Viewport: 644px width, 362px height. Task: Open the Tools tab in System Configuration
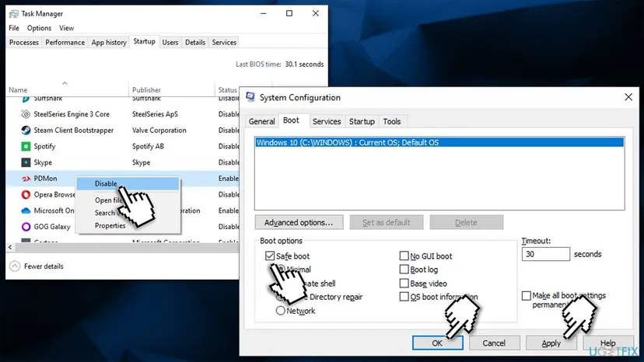coord(392,121)
